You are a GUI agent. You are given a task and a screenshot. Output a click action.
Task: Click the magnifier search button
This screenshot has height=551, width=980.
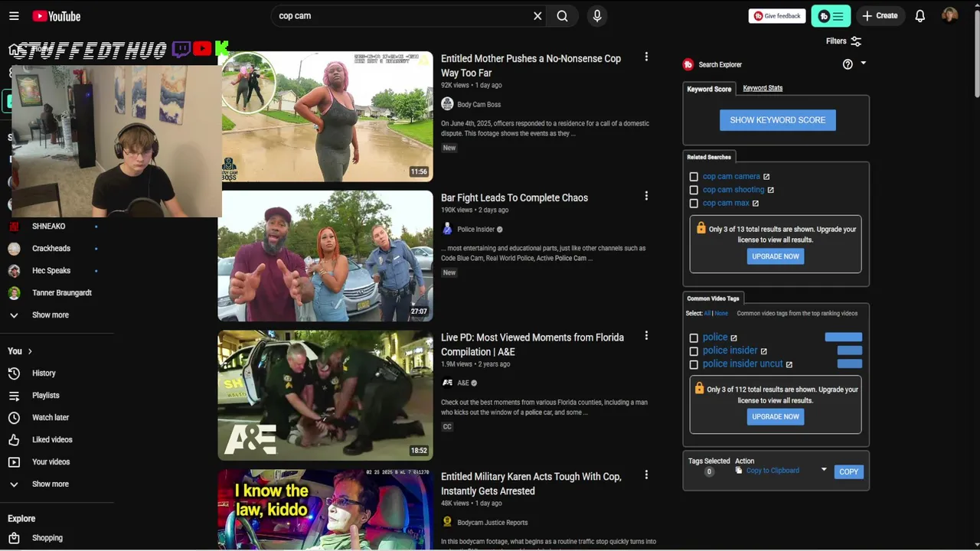[x=562, y=16]
